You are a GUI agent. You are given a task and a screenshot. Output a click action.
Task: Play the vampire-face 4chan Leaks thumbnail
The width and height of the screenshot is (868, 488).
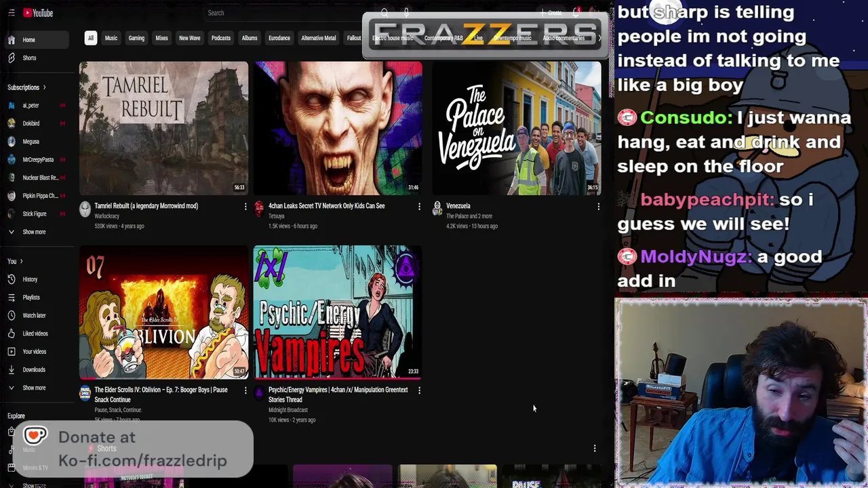[338, 128]
